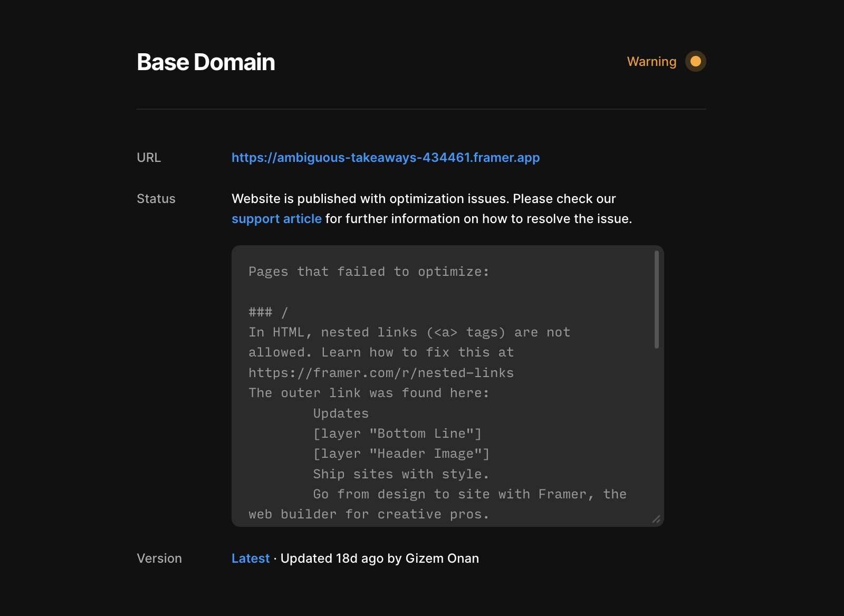Click 'Website is published with optimization issues' text
Viewport: 844px width, 616px height.
pyautogui.click(x=370, y=199)
